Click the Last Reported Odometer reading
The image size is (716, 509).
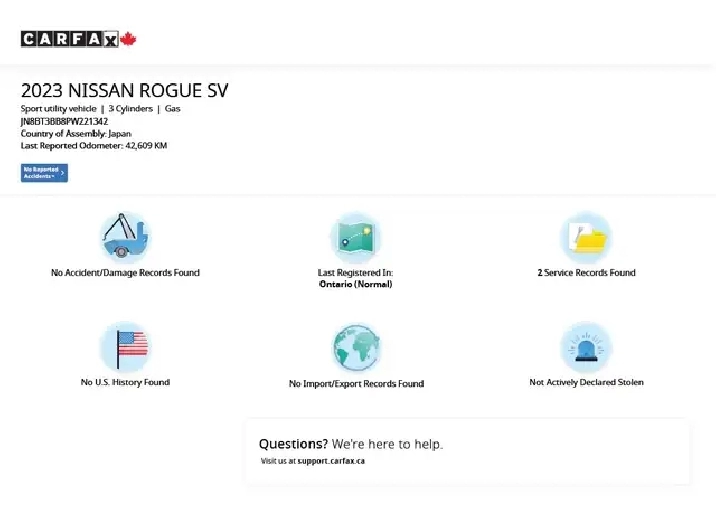94,145
